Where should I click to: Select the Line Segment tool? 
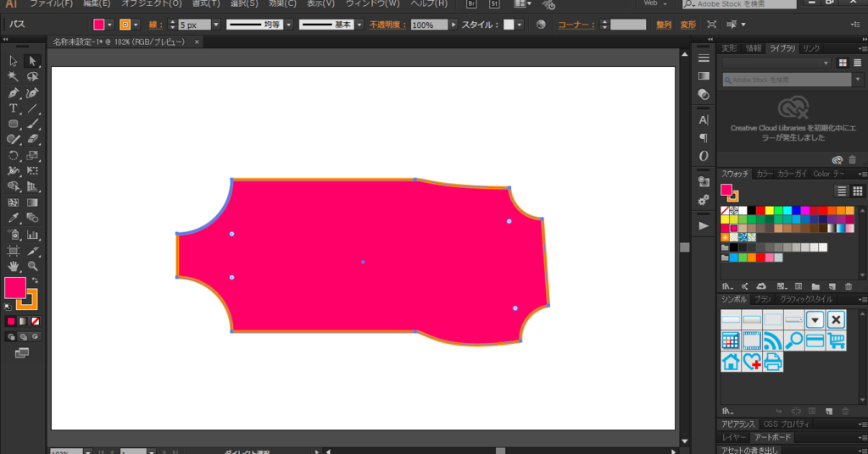[x=32, y=108]
